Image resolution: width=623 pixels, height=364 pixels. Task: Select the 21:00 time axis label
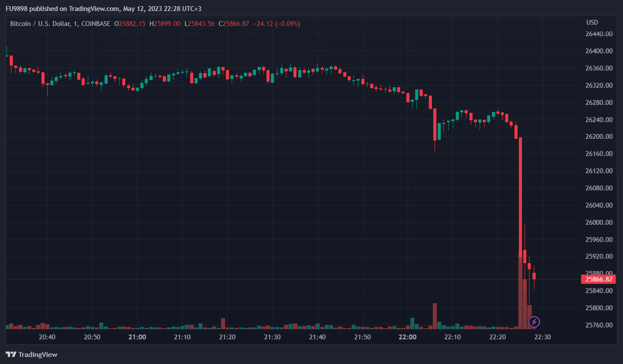[x=137, y=337]
